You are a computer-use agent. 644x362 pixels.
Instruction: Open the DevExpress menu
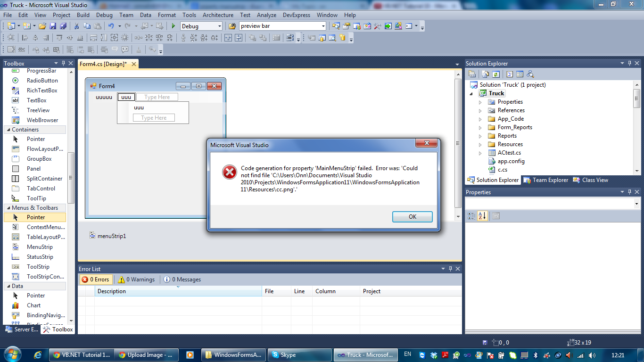pos(297,15)
